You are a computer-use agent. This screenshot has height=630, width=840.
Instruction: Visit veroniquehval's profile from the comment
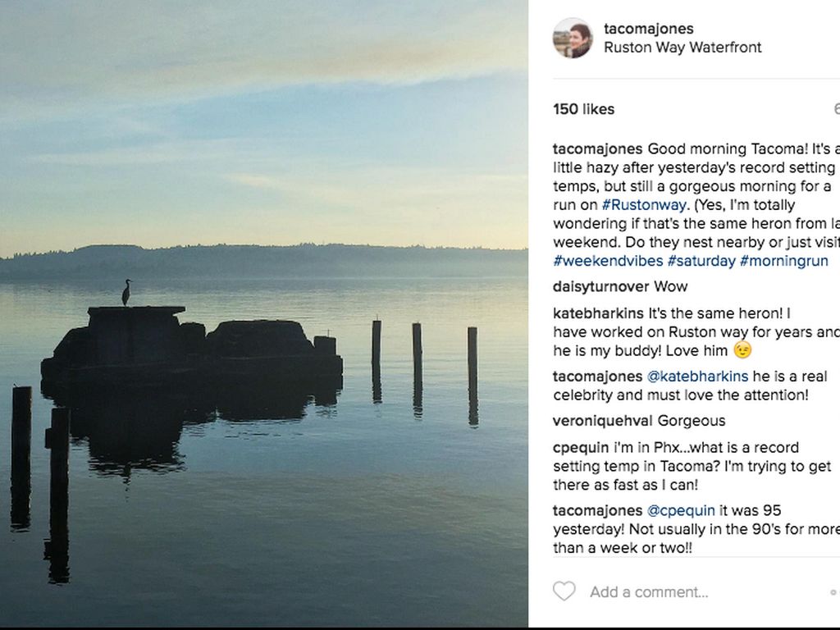[603, 421]
